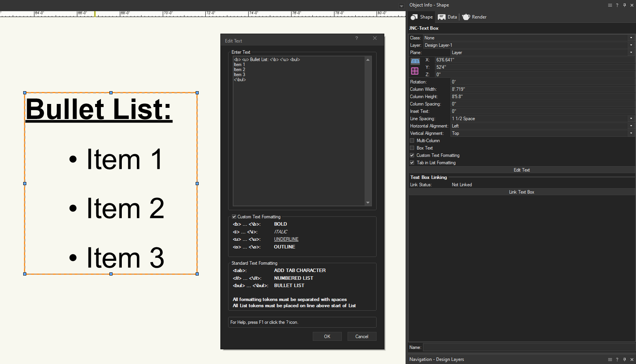Click the Edit Text dialog help question mark
Screen dimensions: 636x364
coord(356,38)
